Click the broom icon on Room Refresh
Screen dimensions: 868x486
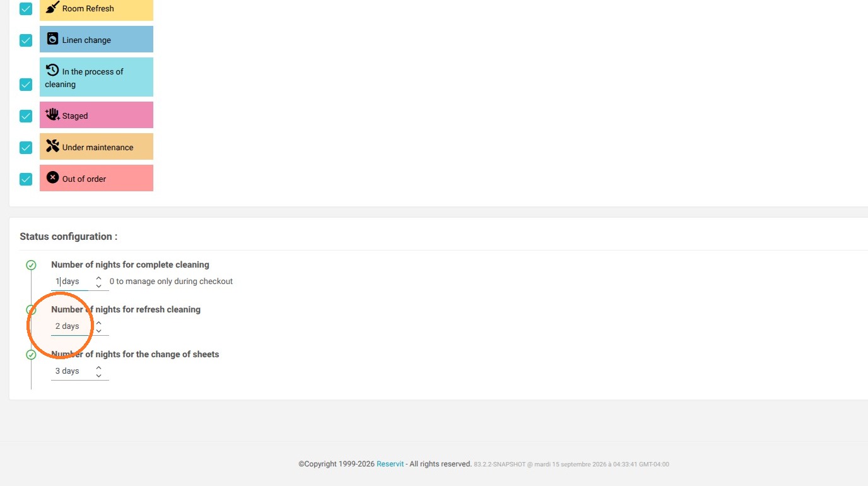point(53,7)
